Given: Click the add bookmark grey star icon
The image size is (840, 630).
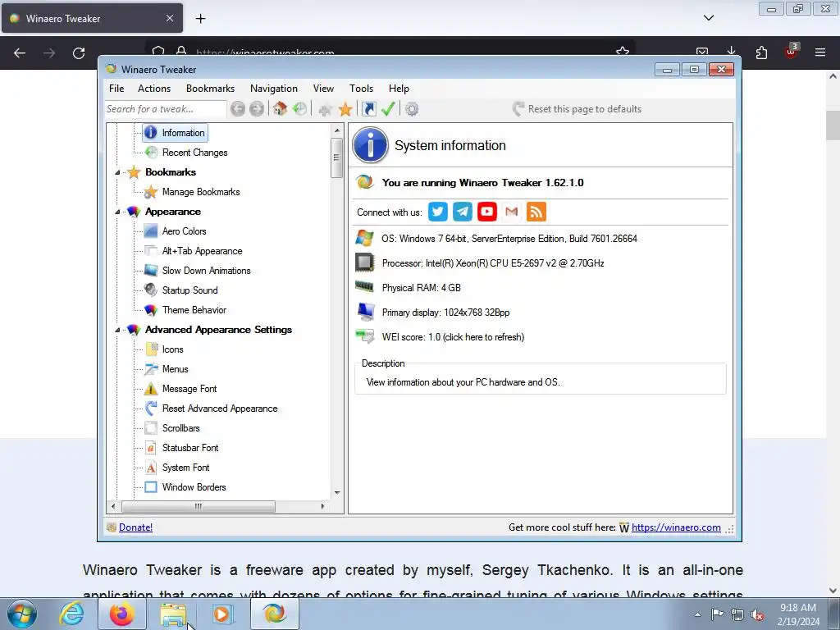Looking at the screenshot, I should coord(325,109).
